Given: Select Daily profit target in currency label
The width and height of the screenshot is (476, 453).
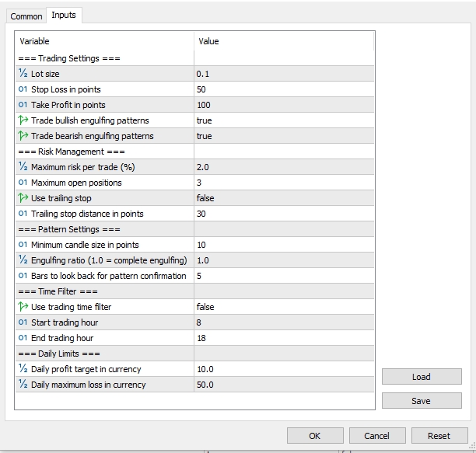Looking at the screenshot, I should [86, 369].
